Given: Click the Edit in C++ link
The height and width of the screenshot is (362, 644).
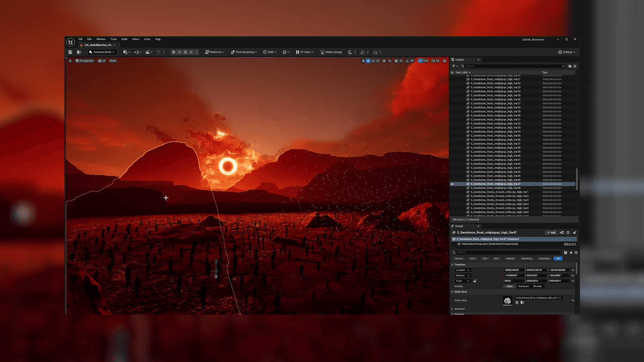Looking at the screenshot, I should [x=569, y=244].
